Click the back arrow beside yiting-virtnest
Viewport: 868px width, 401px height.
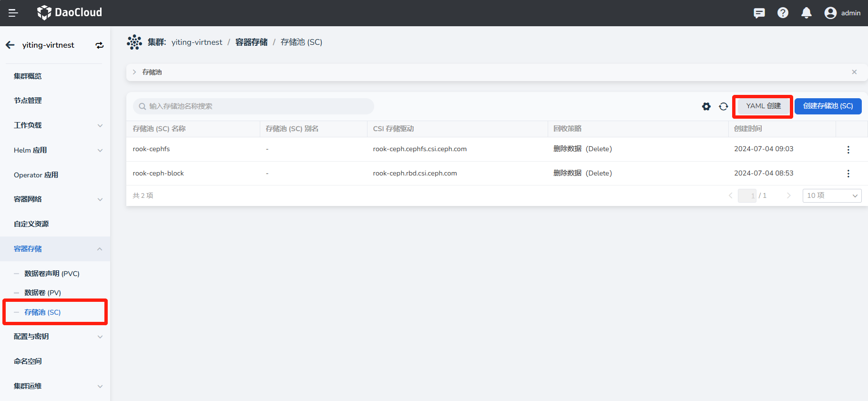10,45
